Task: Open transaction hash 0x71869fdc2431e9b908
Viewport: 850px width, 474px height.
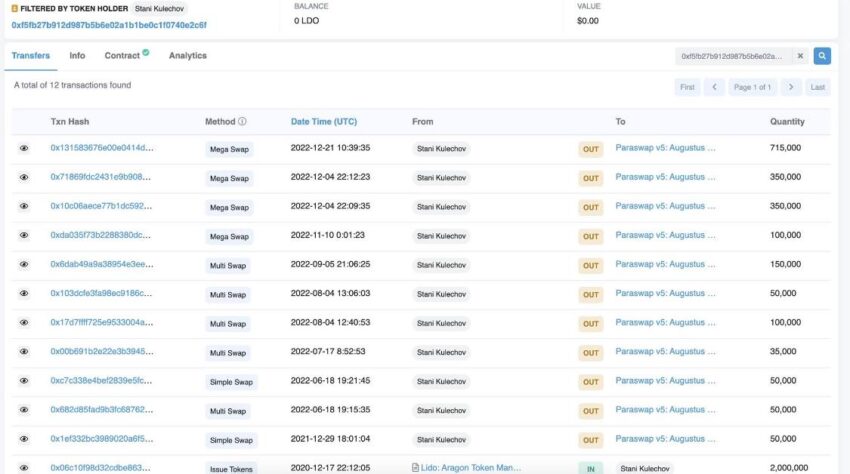Action: tap(100, 177)
